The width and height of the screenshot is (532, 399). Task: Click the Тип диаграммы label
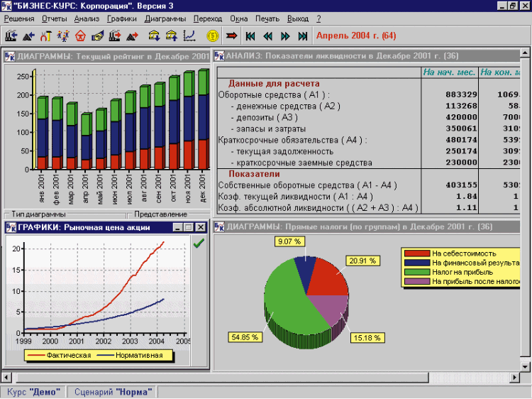[x=37, y=214]
